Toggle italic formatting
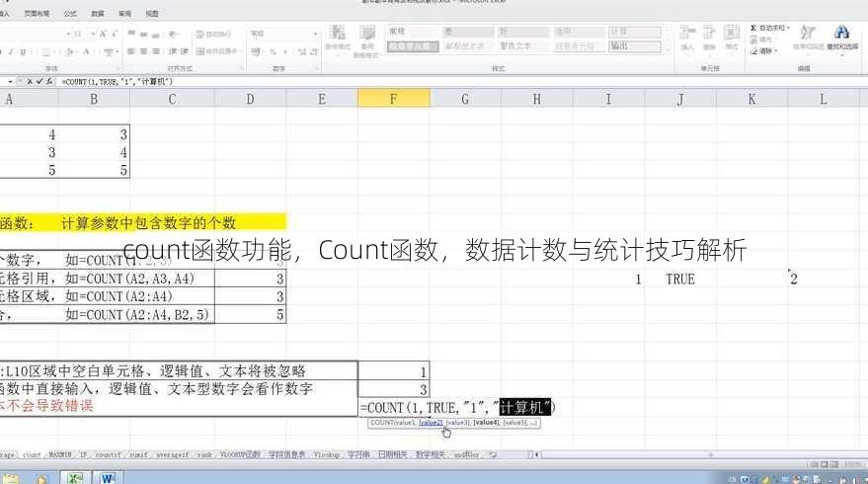The image size is (868, 484). [x=11, y=52]
